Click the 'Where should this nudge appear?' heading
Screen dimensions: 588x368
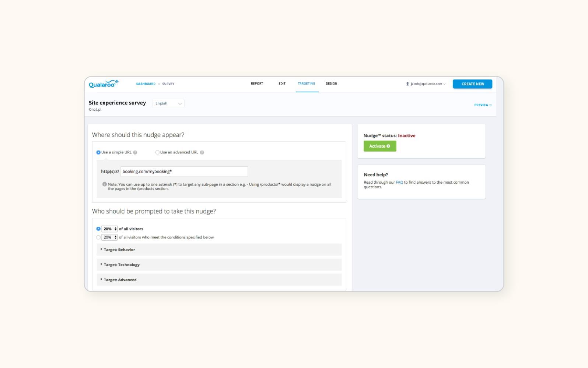(138, 135)
